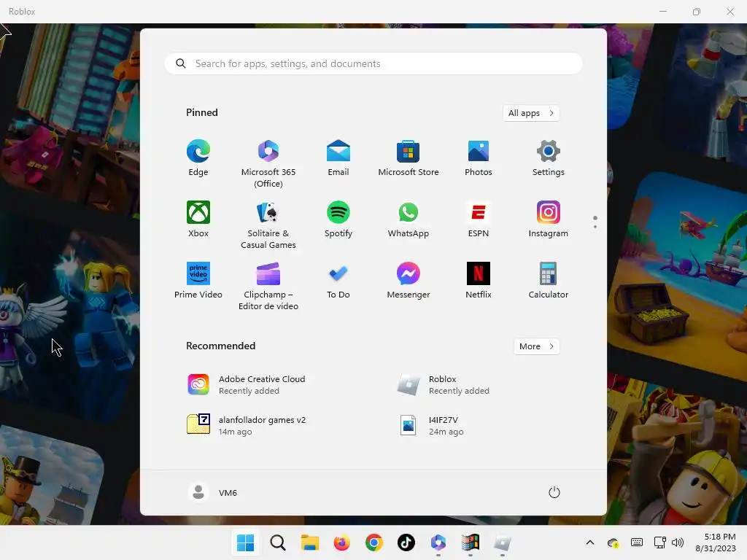This screenshot has width=747, height=560.
Task: Open the volume speaker tray icon
Action: tap(678, 542)
